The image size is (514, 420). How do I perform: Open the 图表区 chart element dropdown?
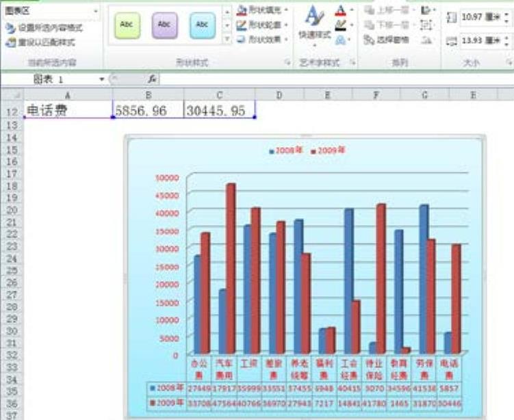[96, 11]
